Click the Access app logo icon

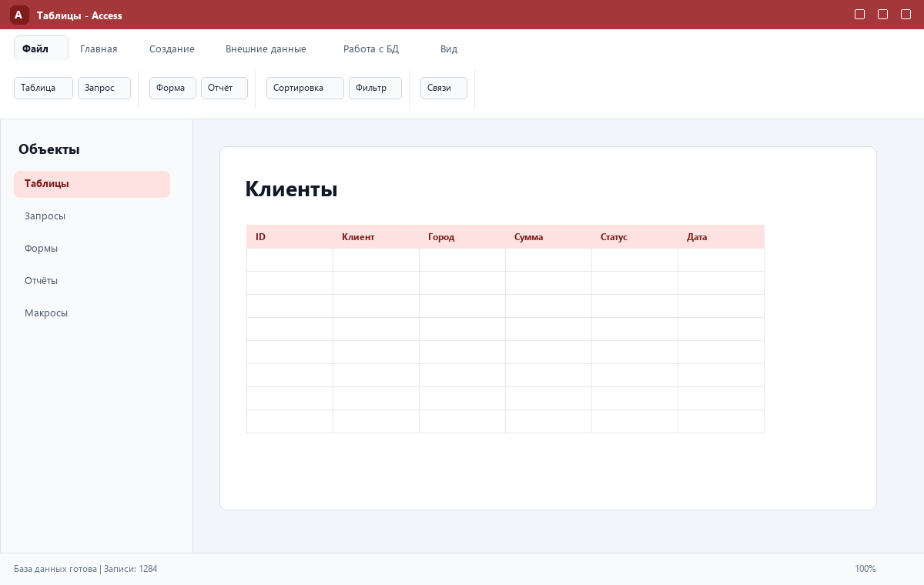click(x=19, y=15)
